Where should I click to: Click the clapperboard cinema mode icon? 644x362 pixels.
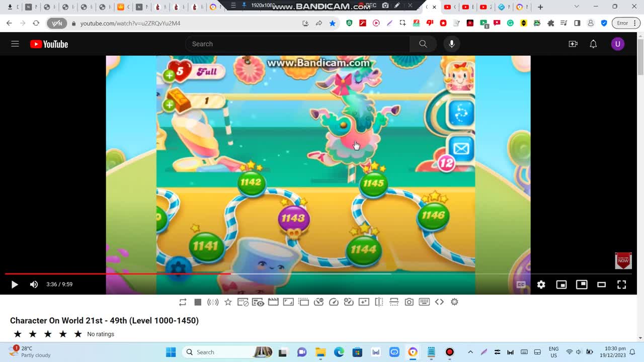pyautogui.click(x=273, y=302)
